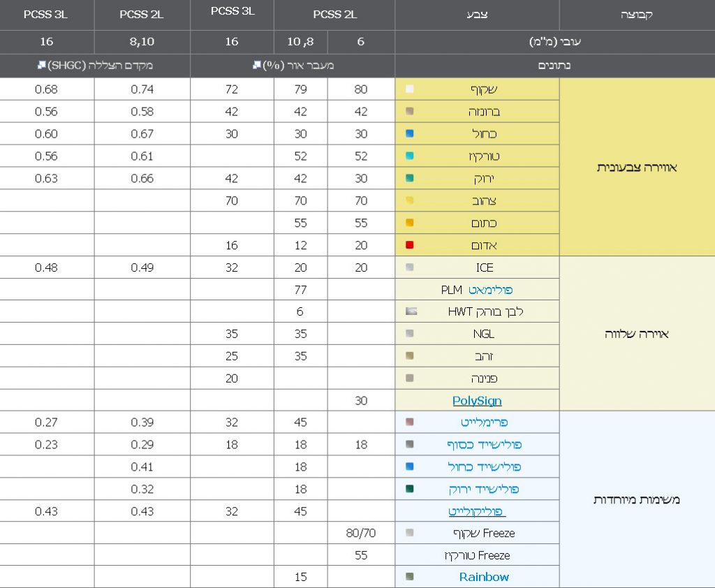
Task: Click the swatch in the NGL row
Action: [x=409, y=334]
